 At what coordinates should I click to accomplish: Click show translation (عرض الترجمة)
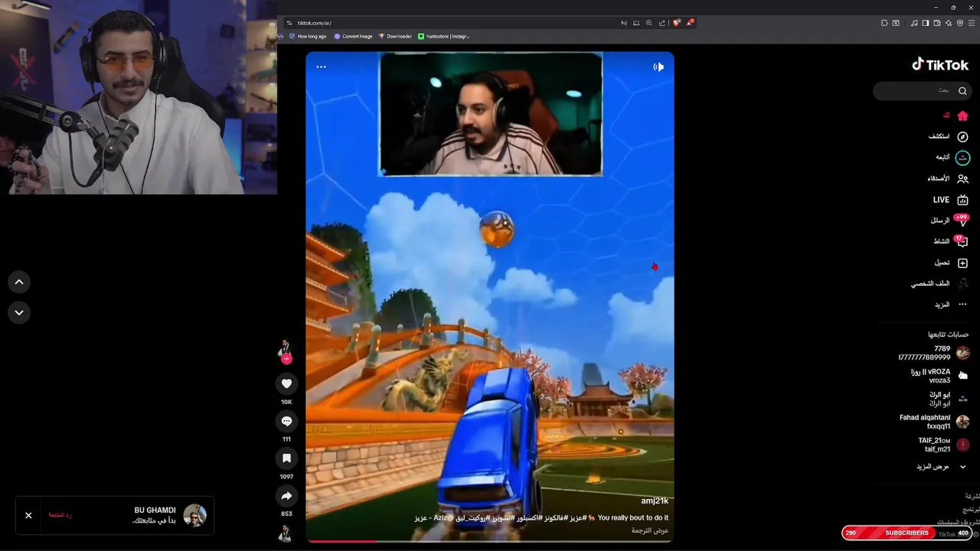click(650, 530)
